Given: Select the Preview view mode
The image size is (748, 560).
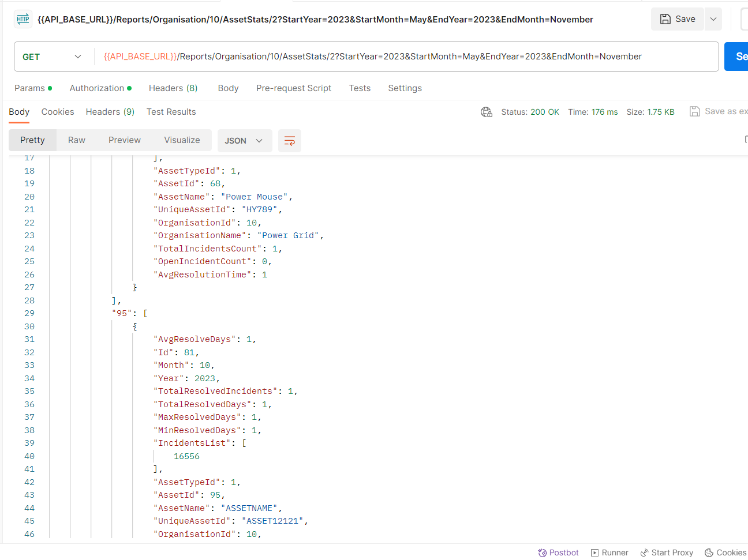Looking at the screenshot, I should coord(124,140).
